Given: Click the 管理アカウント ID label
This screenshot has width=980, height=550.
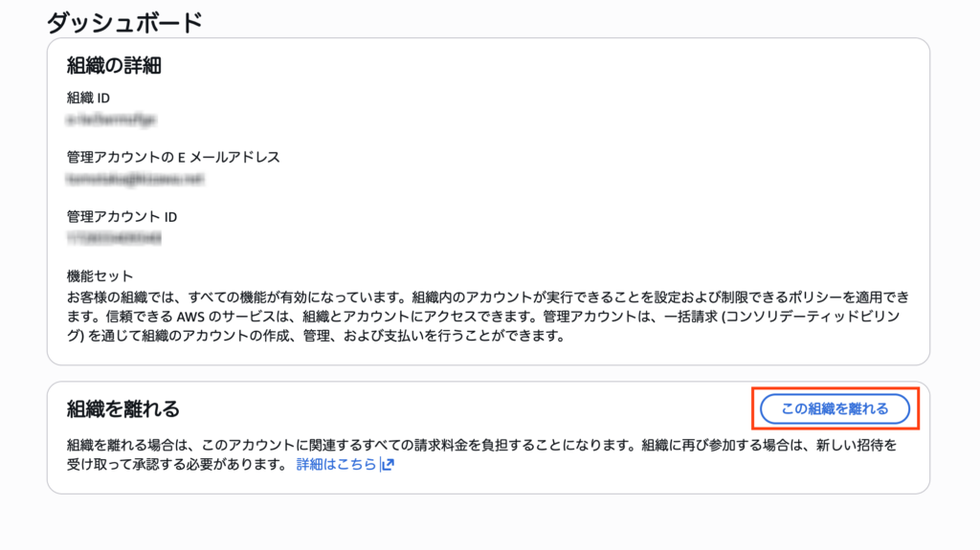Looking at the screenshot, I should coord(122,216).
